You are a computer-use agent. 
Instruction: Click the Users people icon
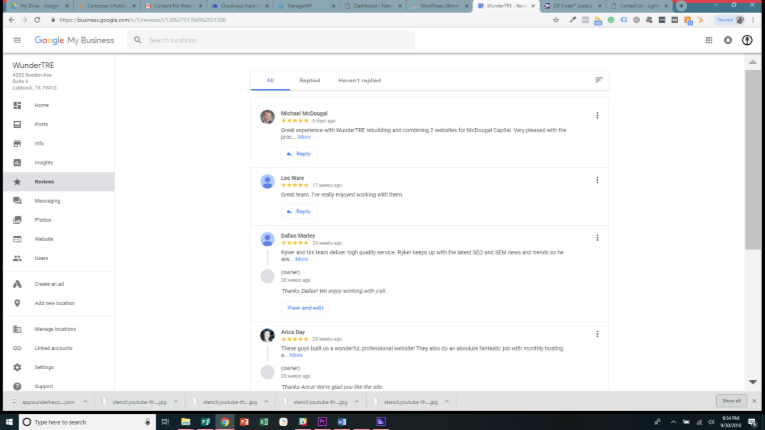[x=17, y=258]
